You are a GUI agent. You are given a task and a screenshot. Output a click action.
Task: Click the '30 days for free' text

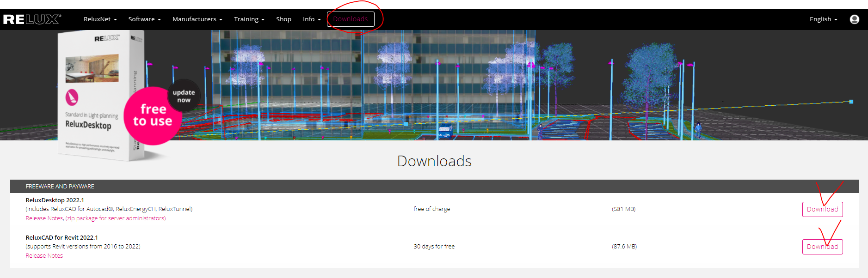[x=434, y=247]
